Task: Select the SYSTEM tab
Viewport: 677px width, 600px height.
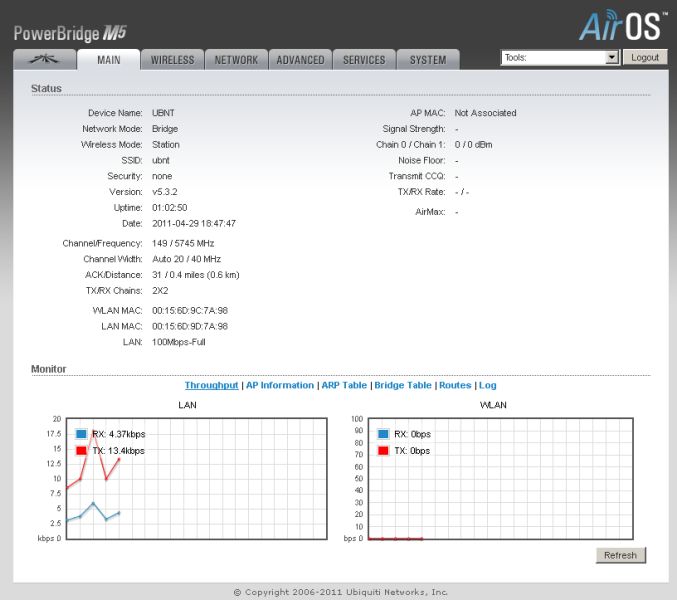Action: tap(428, 60)
